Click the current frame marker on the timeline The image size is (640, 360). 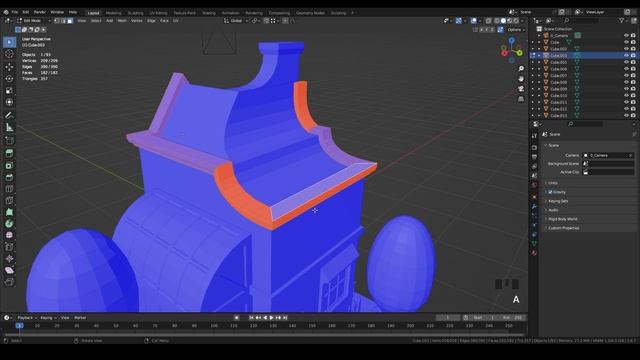click(19, 326)
